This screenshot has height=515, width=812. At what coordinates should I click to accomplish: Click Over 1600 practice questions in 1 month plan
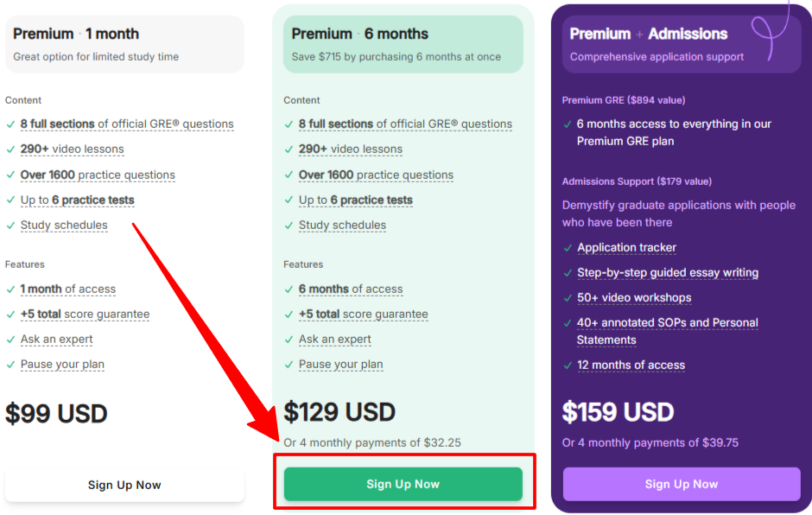coord(98,175)
